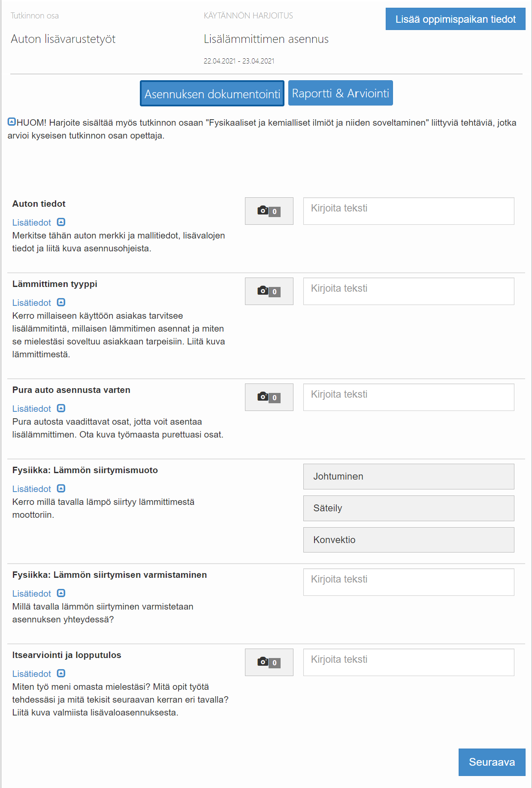Select the Johtuminen answer option
532x788 pixels.
(x=408, y=477)
